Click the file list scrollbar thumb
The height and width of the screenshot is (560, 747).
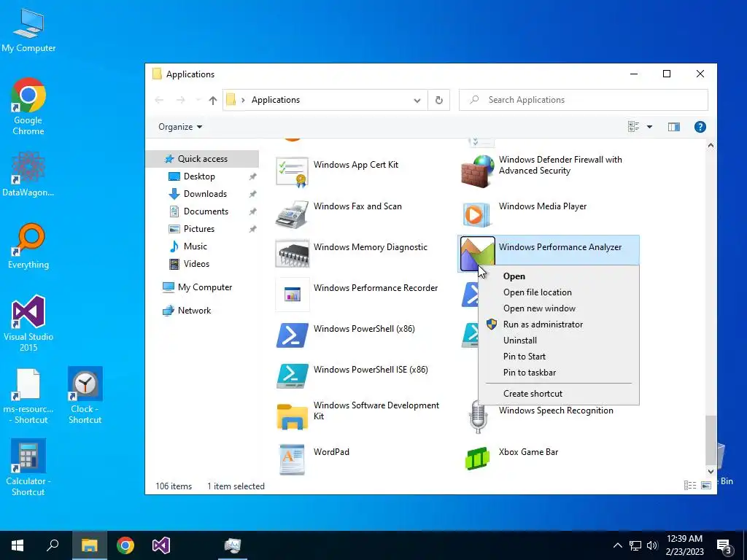(x=711, y=439)
